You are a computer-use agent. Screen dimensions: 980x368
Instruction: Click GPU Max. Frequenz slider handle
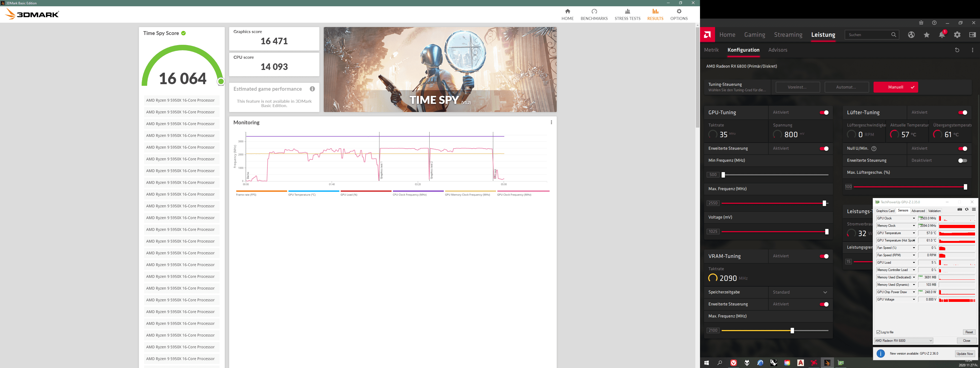824,203
